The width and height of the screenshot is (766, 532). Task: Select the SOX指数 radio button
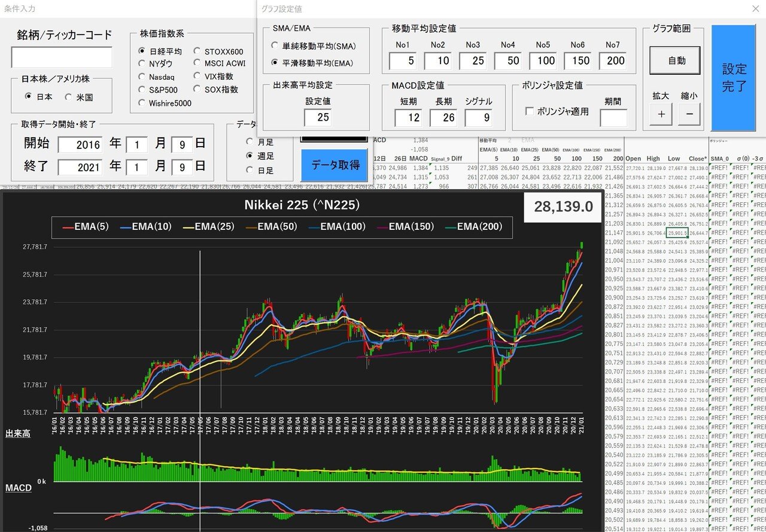197,90
